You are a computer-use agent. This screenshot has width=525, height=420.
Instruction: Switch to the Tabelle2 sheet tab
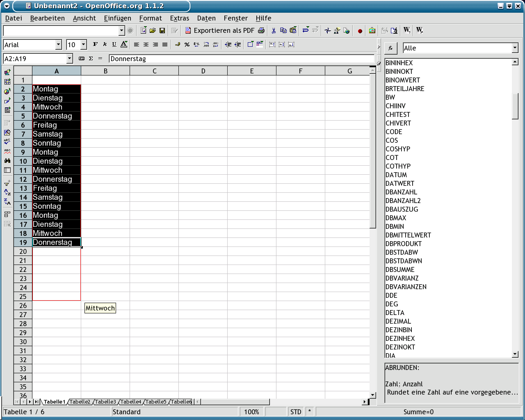[80, 402]
